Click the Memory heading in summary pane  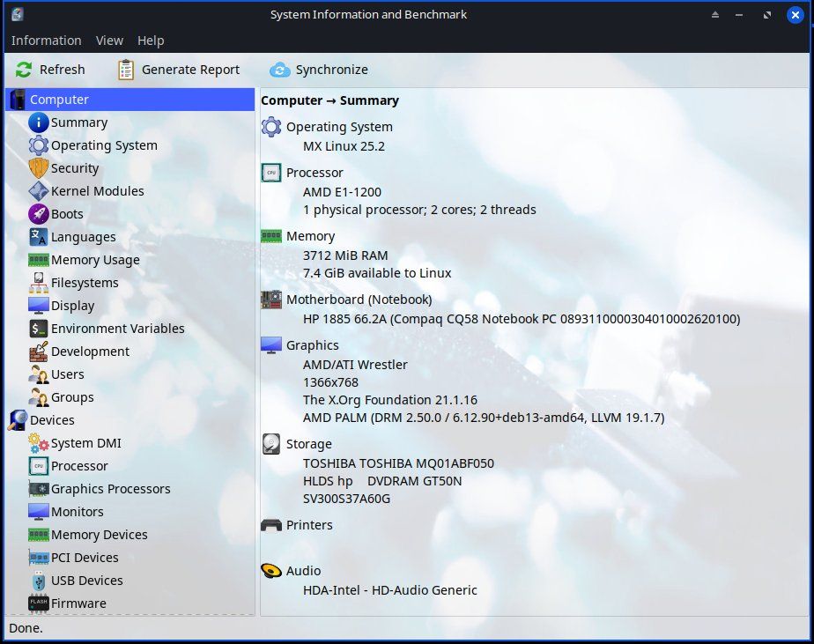pos(310,236)
